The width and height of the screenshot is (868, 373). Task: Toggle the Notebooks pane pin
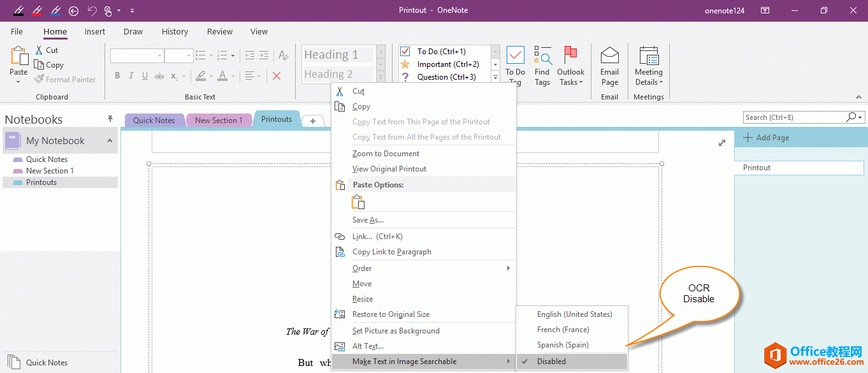point(110,118)
